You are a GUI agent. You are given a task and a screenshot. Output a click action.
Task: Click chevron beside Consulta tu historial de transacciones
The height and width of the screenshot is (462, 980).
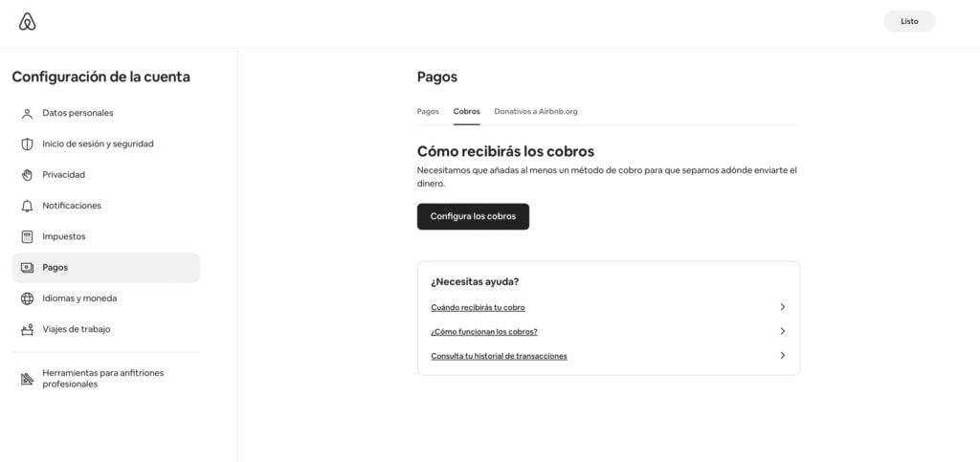pos(782,355)
